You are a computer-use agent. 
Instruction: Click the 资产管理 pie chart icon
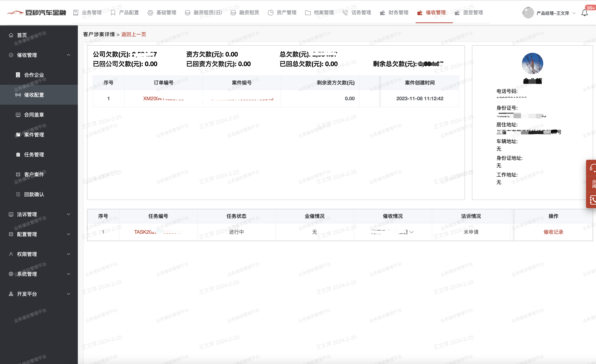[270, 13]
